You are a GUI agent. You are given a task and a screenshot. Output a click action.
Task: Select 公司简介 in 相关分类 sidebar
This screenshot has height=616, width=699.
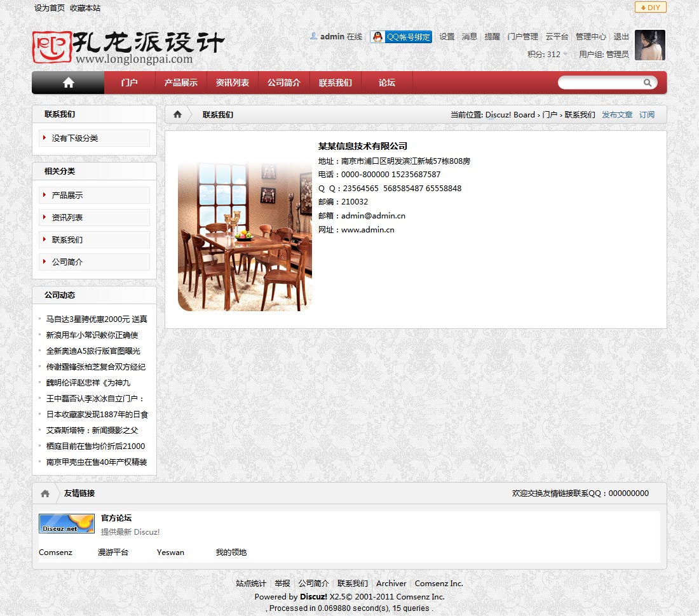pos(94,262)
